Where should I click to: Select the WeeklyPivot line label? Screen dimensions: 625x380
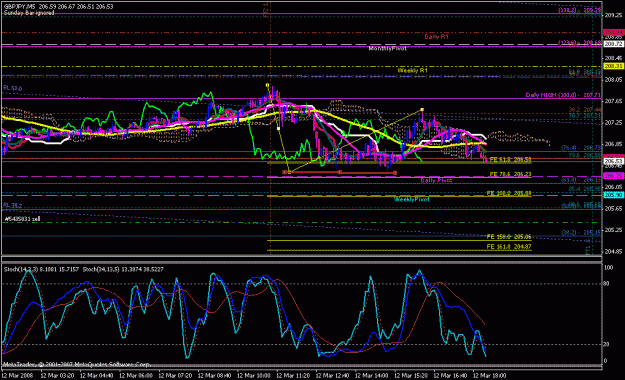click(412, 199)
